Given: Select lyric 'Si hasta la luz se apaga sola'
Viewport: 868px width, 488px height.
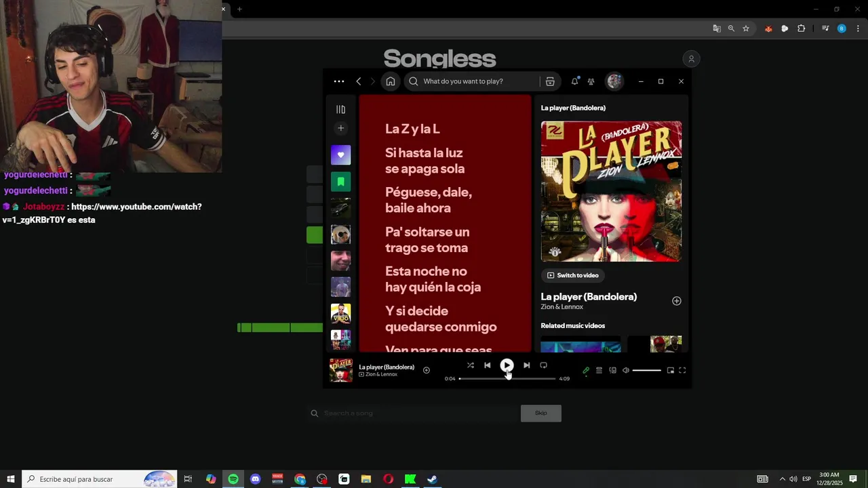Looking at the screenshot, I should 425,161.
